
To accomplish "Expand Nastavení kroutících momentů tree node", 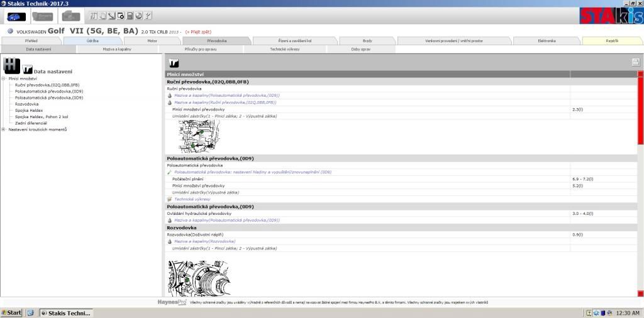I will pyautogui.click(x=4, y=129).
